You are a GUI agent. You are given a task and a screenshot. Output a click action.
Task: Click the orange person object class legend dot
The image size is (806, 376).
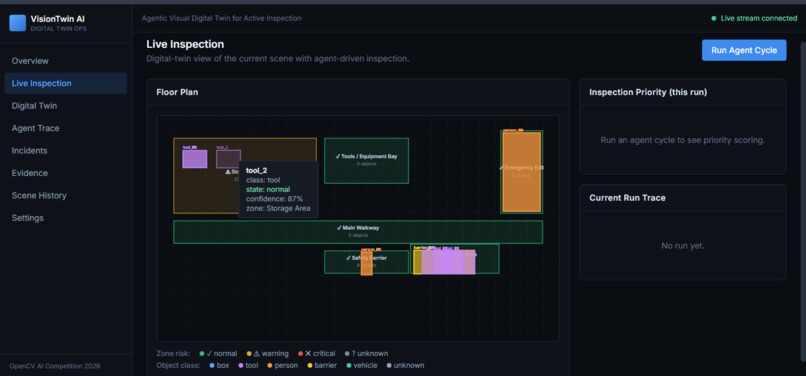click(270, 366)
